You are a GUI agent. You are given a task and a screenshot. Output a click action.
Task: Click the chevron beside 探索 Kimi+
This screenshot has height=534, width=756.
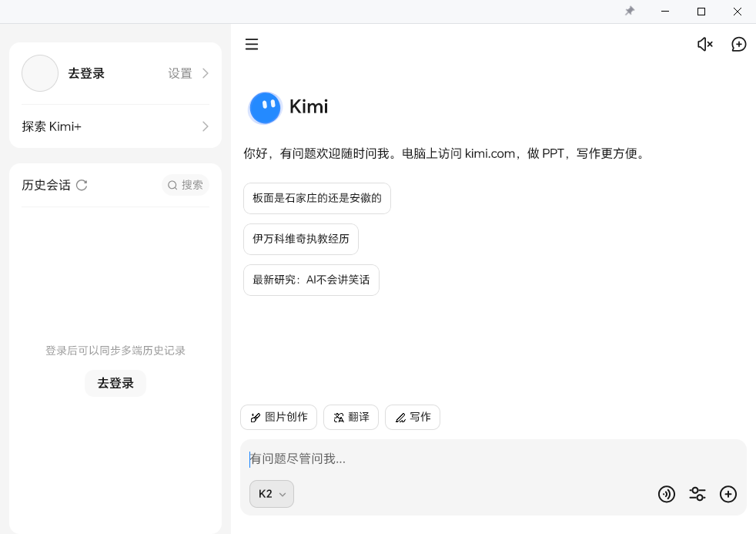tap(206, 126)
